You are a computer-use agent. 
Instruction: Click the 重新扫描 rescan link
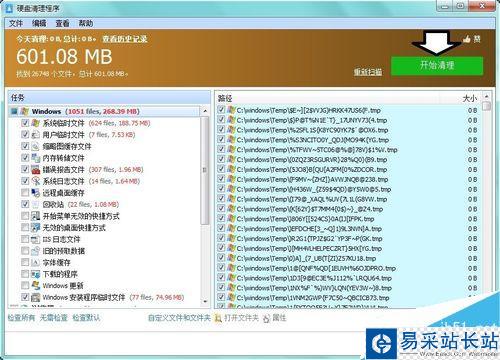[368, 72]
